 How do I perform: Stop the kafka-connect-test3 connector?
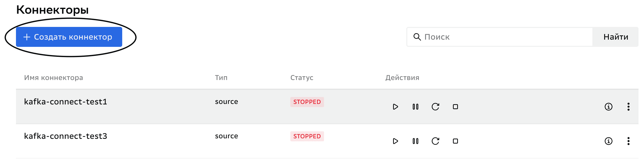coord(455,141)
